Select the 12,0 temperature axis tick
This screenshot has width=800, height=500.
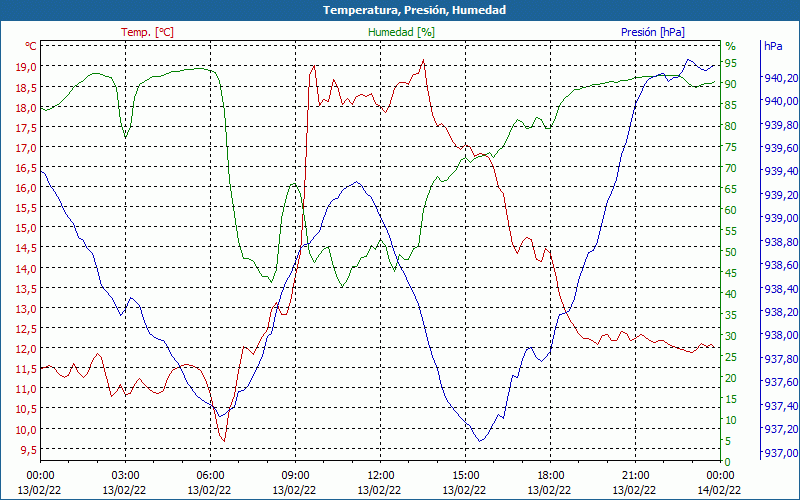(27, 348)
